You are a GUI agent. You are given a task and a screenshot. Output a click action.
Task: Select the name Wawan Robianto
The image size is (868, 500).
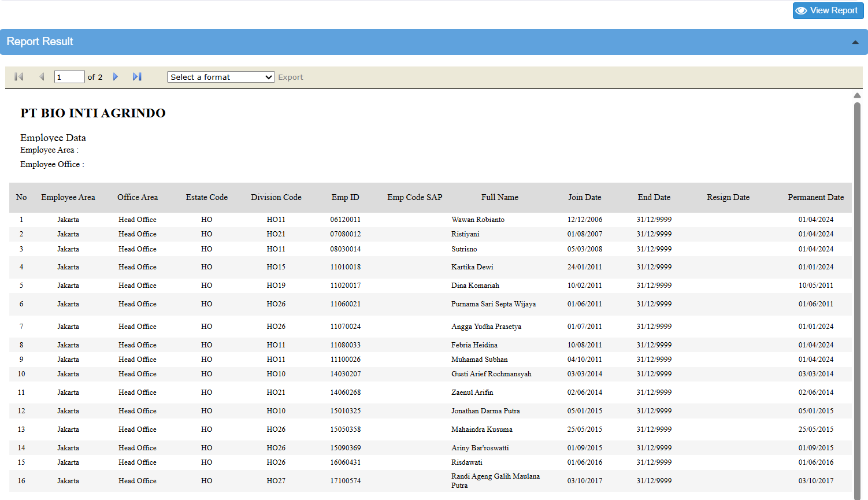(x=478, y=220)
